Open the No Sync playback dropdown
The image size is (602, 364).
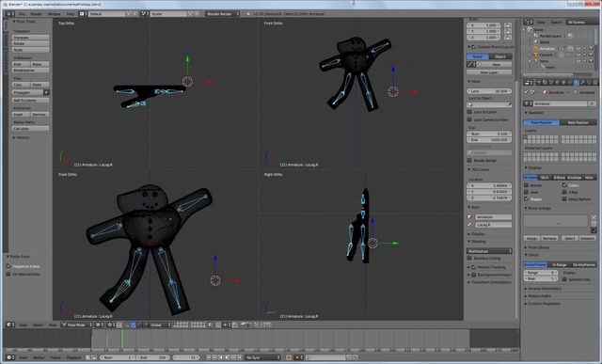pos(263,357)
